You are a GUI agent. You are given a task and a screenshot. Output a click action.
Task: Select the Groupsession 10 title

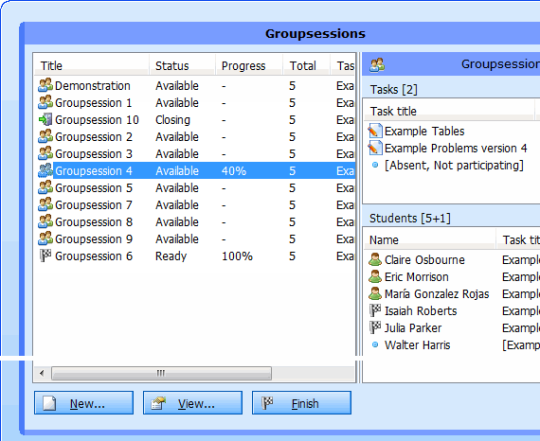(x=97, y=119)
